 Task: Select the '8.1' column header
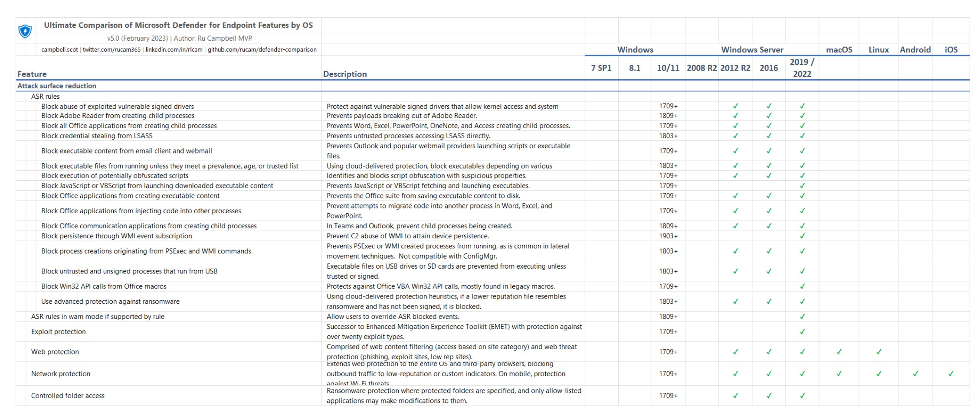(635, 68)
